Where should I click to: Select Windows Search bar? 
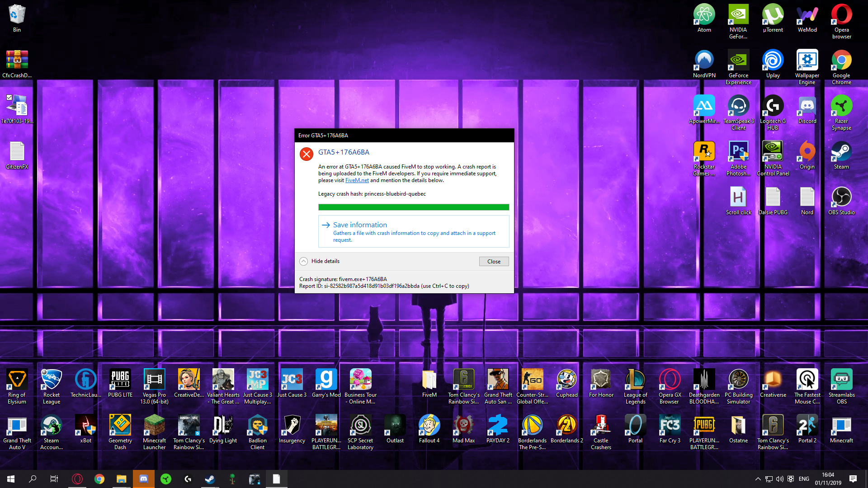tap(32, 479)
